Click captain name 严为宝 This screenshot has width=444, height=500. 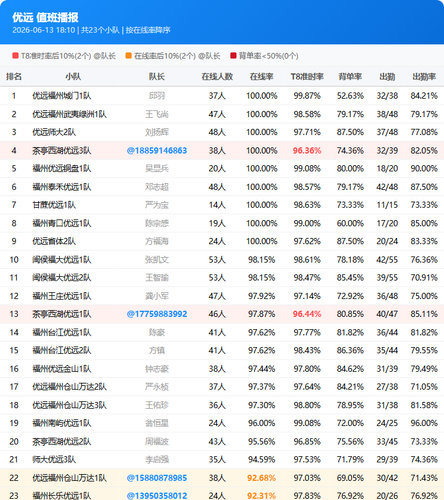[157, 205]
